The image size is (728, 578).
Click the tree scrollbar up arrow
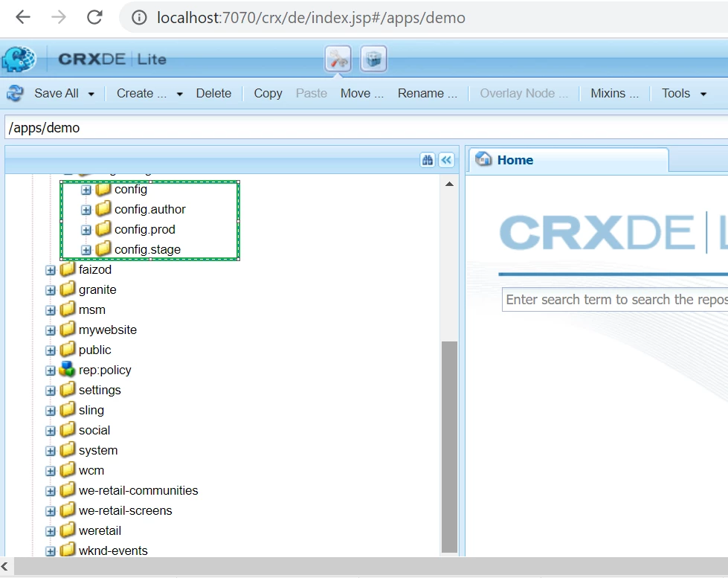click(x=449, y=184)
